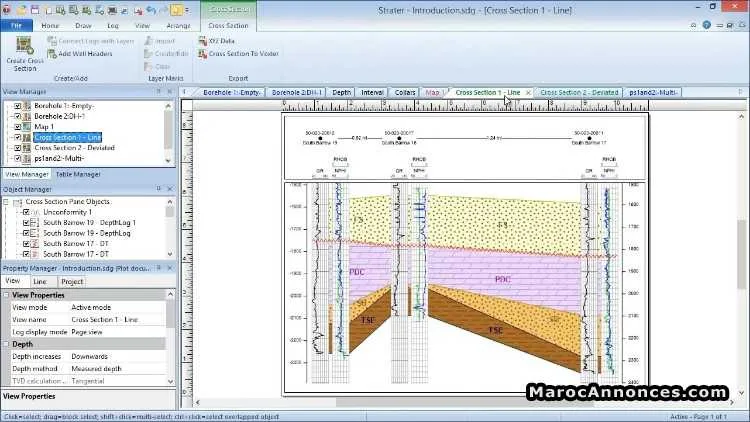The width and height of the screenshot is (750, 422).
Task: Toggle Map 1 checkbox in View Manager
Action: [x=18, y=127]
